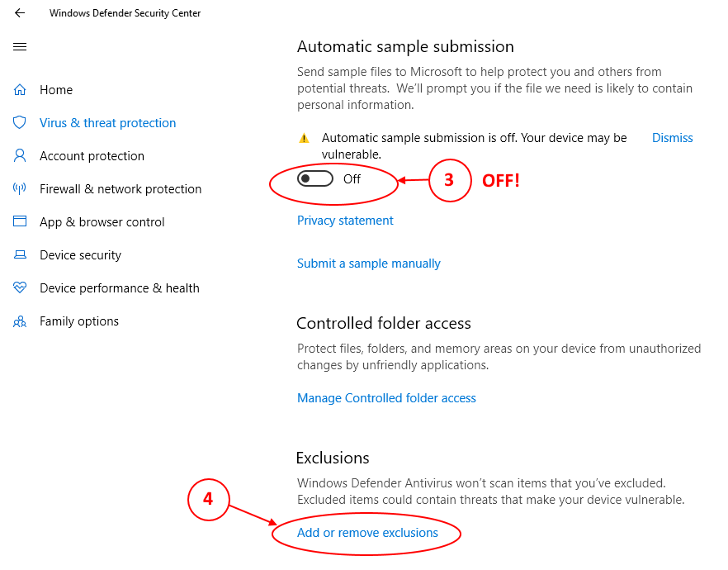Click Add or remove exclusions

(367, 533)
